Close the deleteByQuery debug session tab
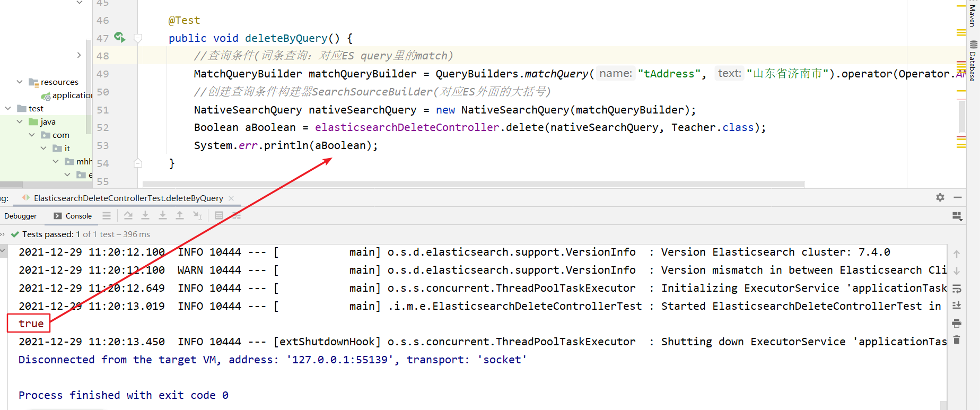The image size is (980, 410). tap(231, 198)
